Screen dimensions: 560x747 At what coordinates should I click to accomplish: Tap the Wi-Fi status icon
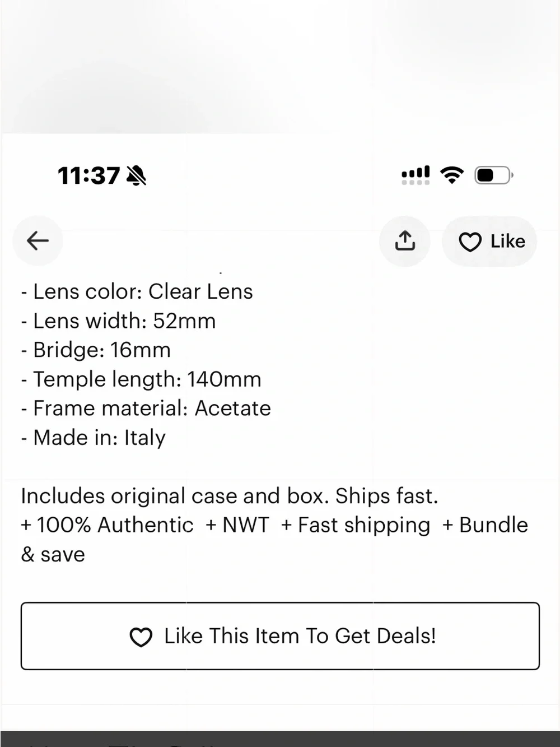452,175
